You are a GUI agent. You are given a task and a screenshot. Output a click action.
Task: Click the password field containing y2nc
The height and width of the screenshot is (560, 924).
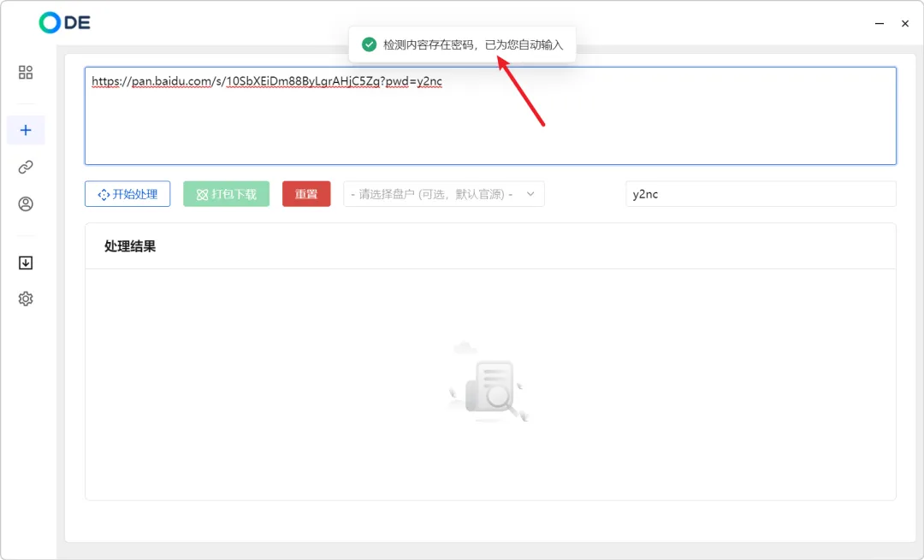pos(761,194)
